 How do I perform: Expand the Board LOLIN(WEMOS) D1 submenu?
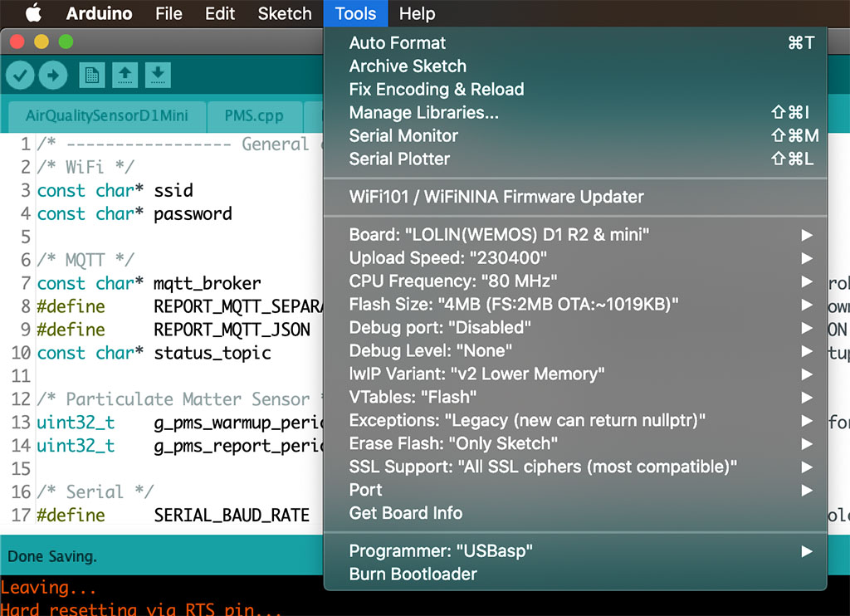pyautogui.click(x=575, y=235)
